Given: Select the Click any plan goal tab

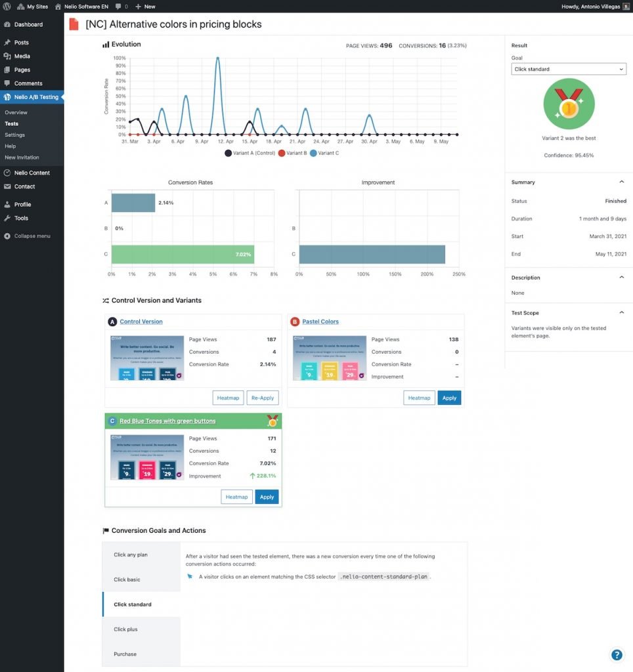Looking at the screenshot, I should tap(141, 555).
